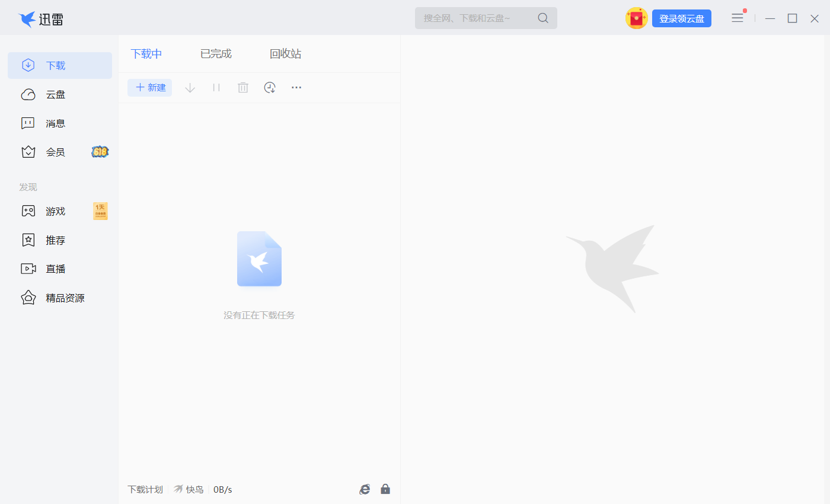Click the video camera icon beside 直播
Screen dimensions: 830x504
(x=28, y=269)
